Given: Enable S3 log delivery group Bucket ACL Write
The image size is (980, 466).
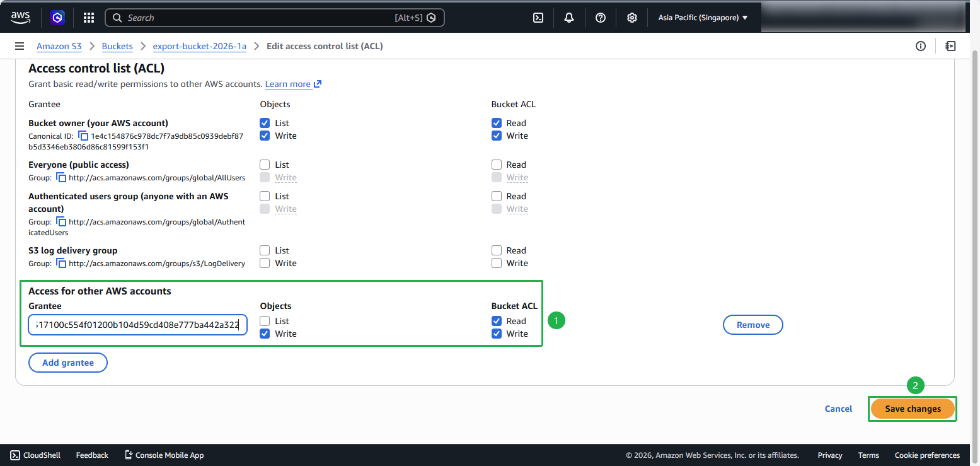Looking at the screenshot, I should (x=497, y=263).
